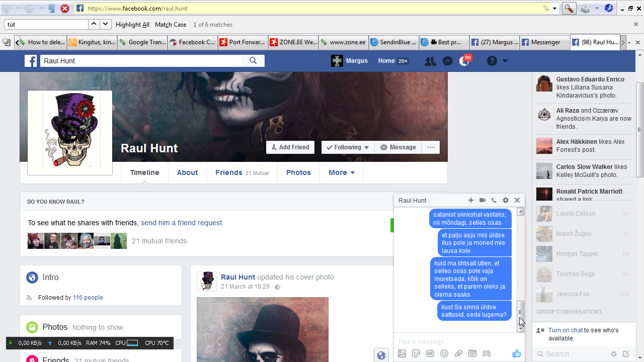The image size is (644, 362).
Task: Add friends to Raul Hunt chat
Action: 471,200
